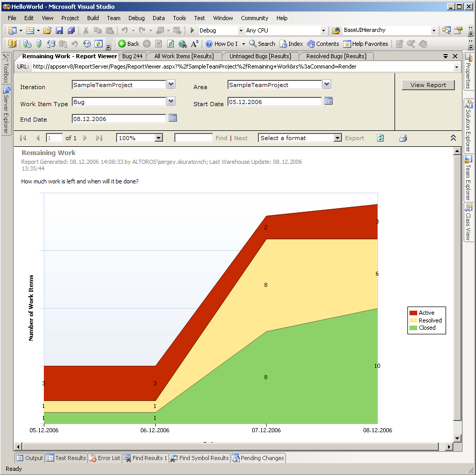Click the Find in Files binoculars folder icon
This screenshot has width=476, height=475.
coord(336,30)
